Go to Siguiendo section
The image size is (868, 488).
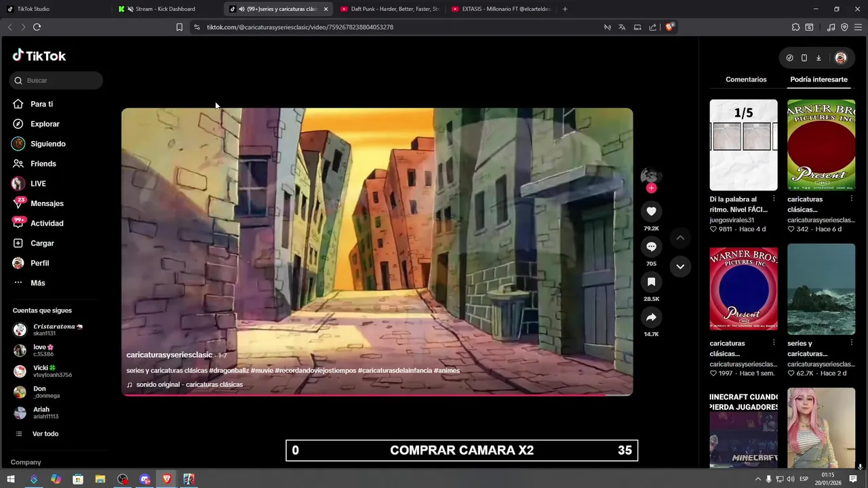coord(47,144)
